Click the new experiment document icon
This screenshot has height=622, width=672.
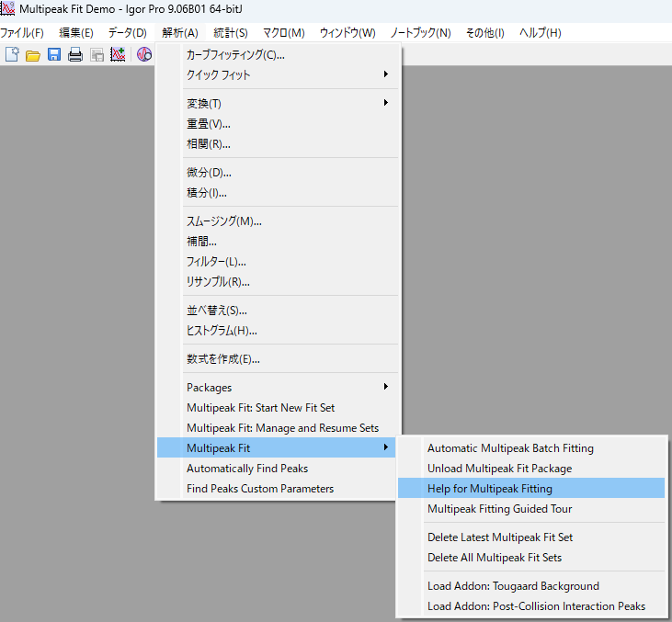[x=12, y=54]
